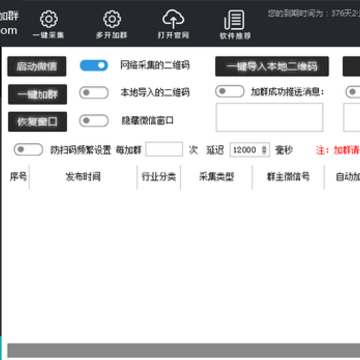Click the horizontal scrollbar at the bottom

(x=184, y=350)
